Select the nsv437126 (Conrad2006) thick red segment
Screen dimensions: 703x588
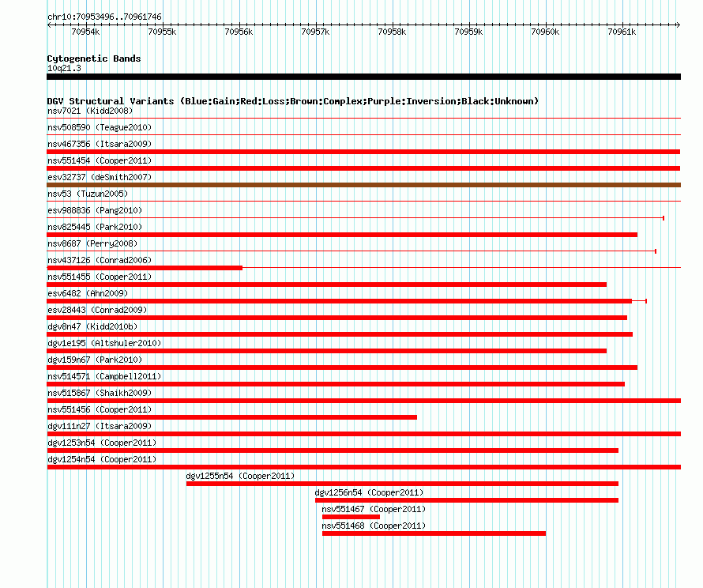145,268
